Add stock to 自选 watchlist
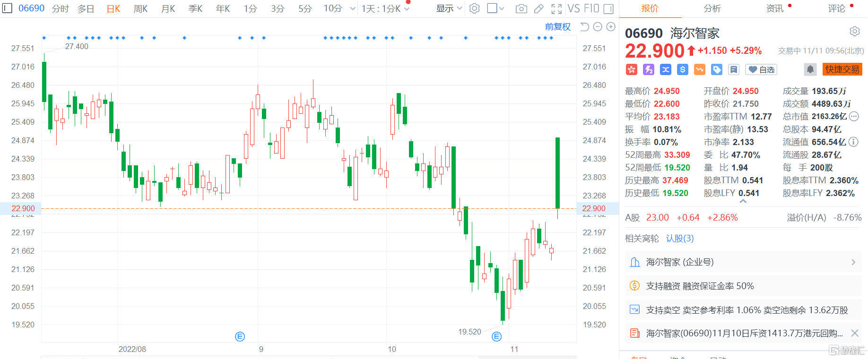This screenshot has width=868, height=359. [x=761, y=69]
